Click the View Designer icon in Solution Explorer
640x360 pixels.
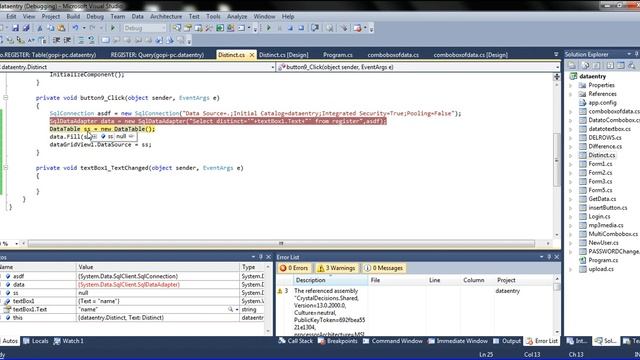click(620, 65)
